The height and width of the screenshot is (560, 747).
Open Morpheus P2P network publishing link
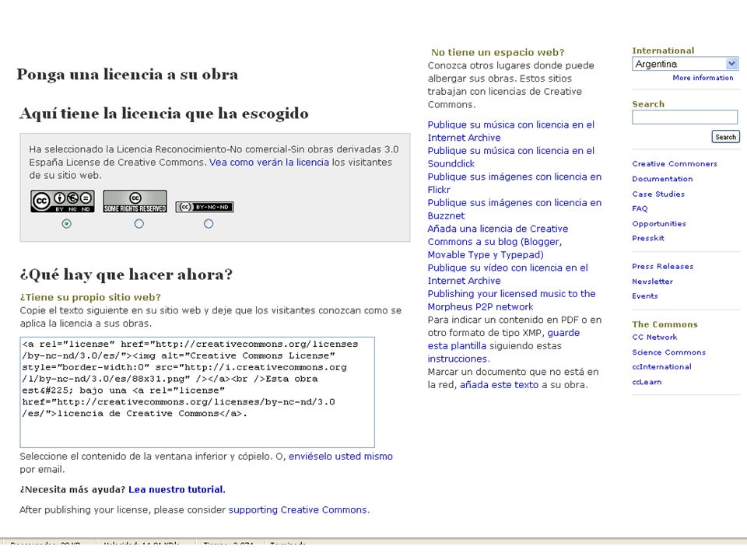click(x=512, y=300)
